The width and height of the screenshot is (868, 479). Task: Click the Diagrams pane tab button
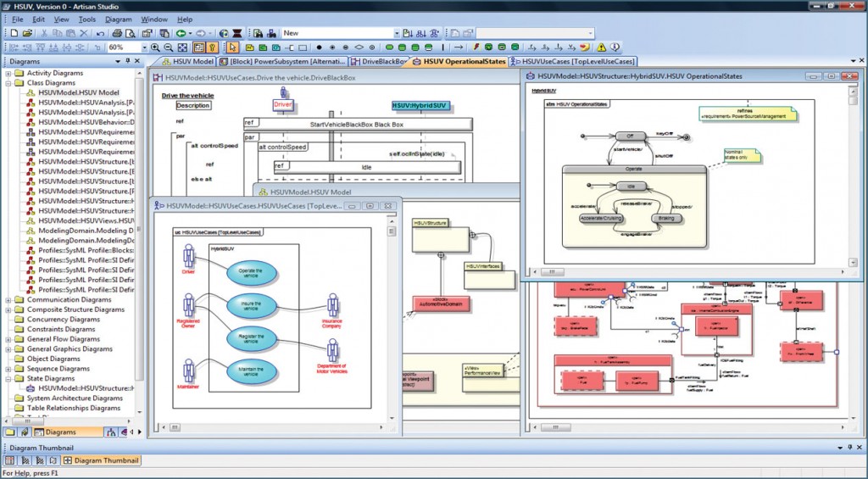pos(68,432)
